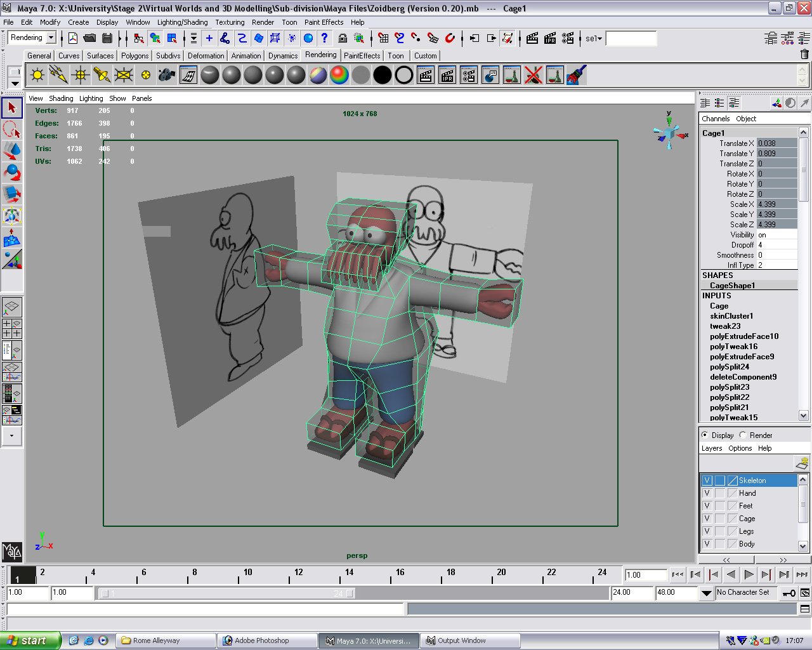Expand the selection mask bar arrow
The height and width of the screenshot is (650, 812).
(193, 38)
